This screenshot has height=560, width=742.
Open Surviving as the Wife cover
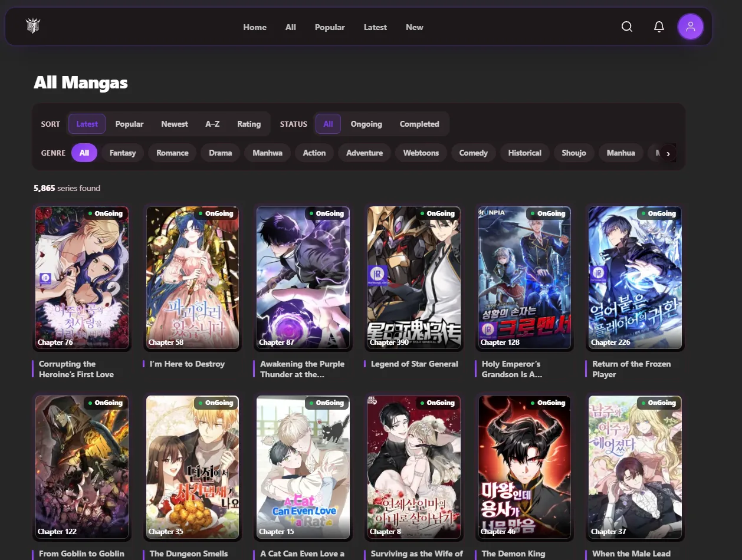[x=414, y=467]
